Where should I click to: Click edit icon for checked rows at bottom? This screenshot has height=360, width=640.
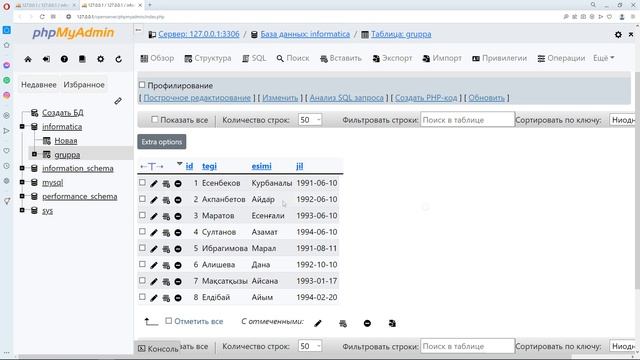pos(318,323)
